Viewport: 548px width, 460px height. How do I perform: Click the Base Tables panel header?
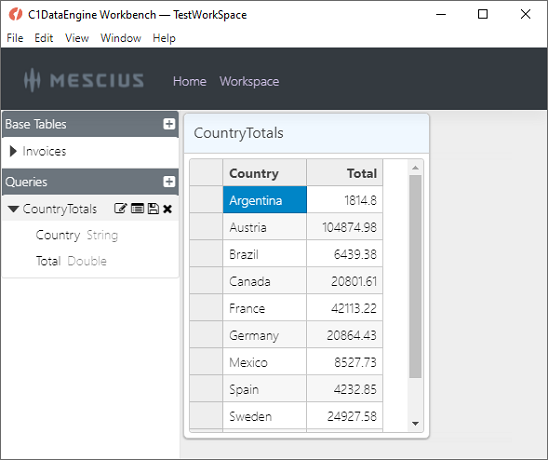tap(90, 124)
